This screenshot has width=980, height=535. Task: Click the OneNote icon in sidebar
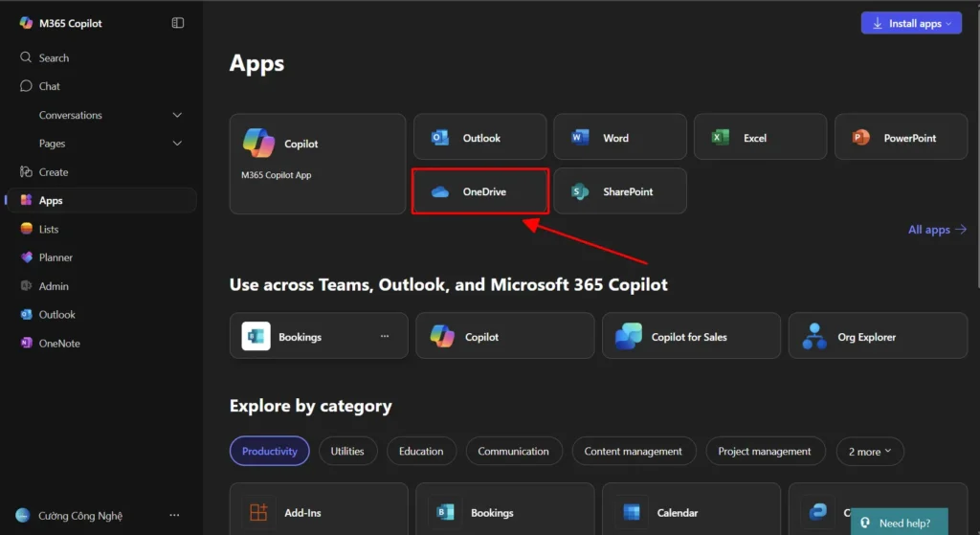26,344
